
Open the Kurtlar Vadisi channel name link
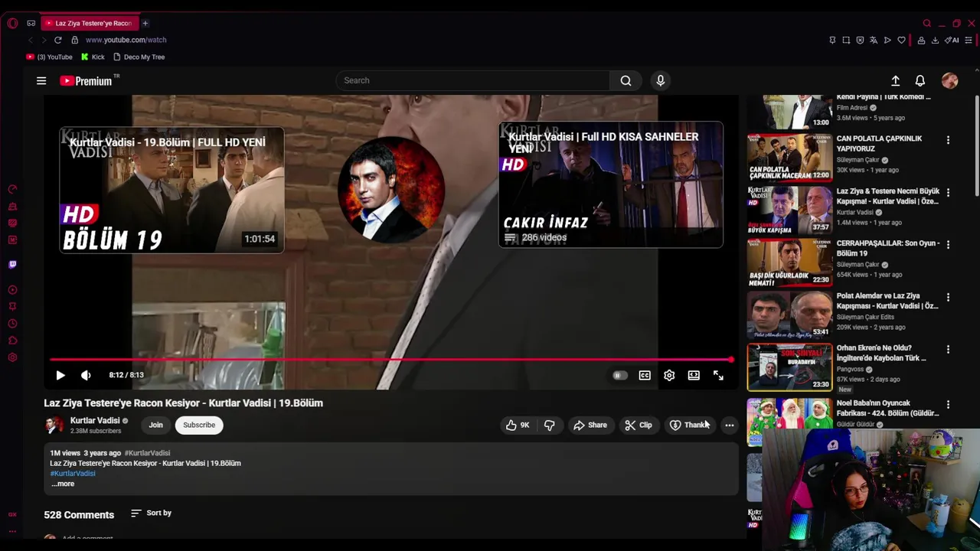[x=95, y=420]
